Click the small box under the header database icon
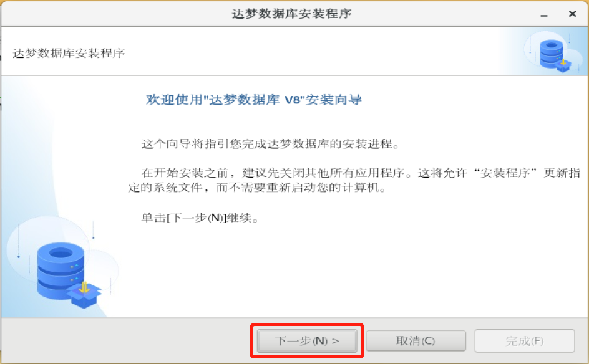The height and width of the screenshot is (364, 589). click(563, 65)
